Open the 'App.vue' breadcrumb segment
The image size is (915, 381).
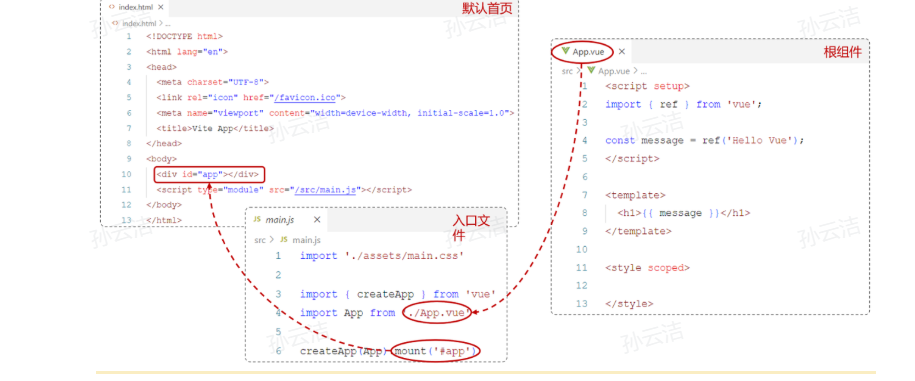614,71
